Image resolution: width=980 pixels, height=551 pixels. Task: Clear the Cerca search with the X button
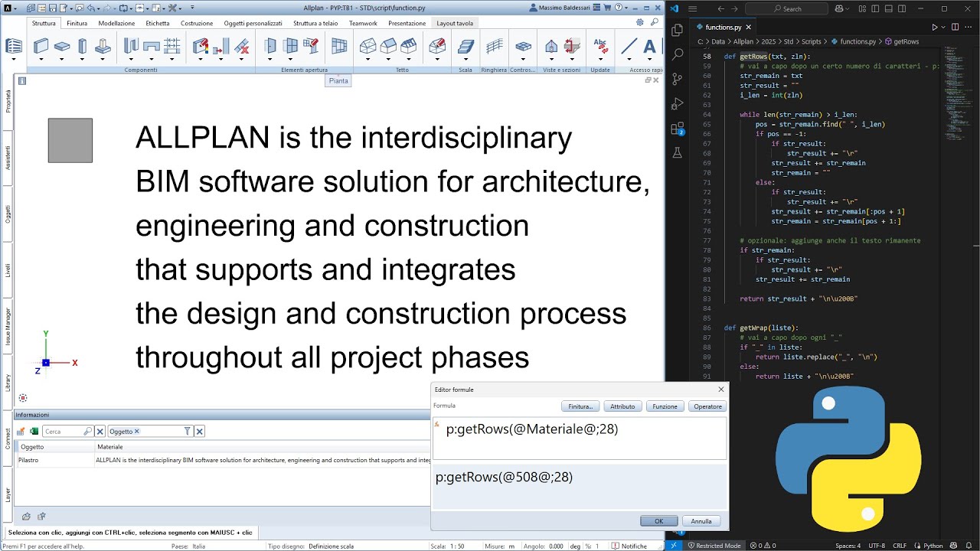[100, 432]
